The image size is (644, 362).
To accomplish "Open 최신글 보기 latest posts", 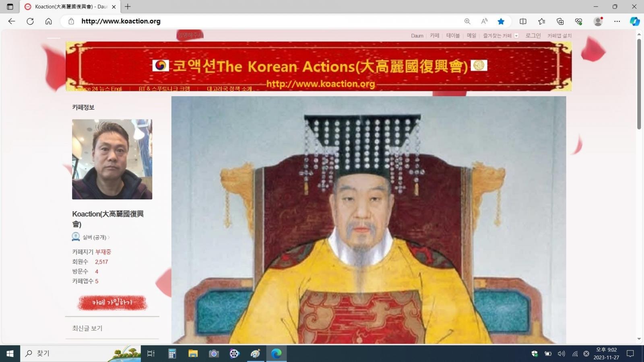I will [87, 328].
